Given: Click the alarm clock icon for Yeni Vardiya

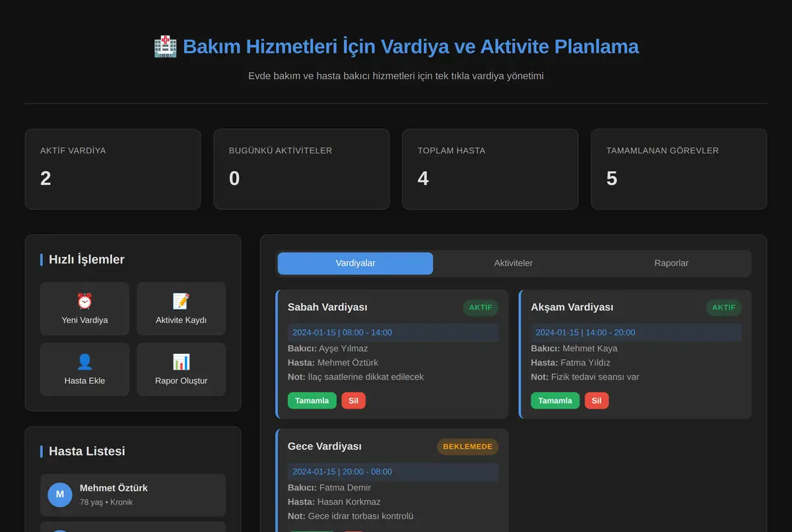Looking at the screenshot, I should coord(84,302).
